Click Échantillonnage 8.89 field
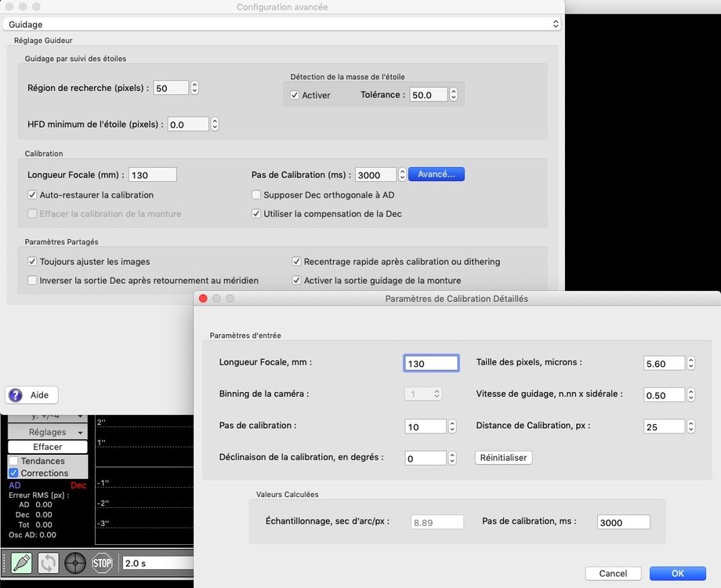This screenshot has width=721, height=588. click(437, 521)
